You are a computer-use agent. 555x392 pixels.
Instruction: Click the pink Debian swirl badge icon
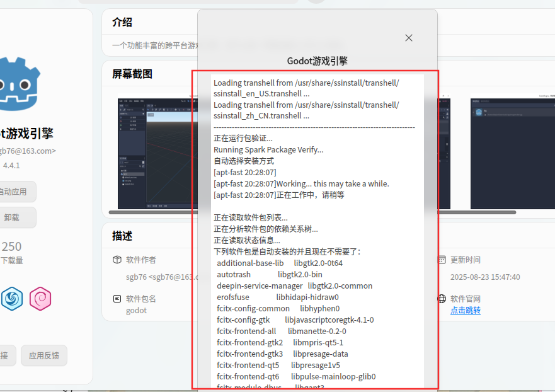[40, 299]
